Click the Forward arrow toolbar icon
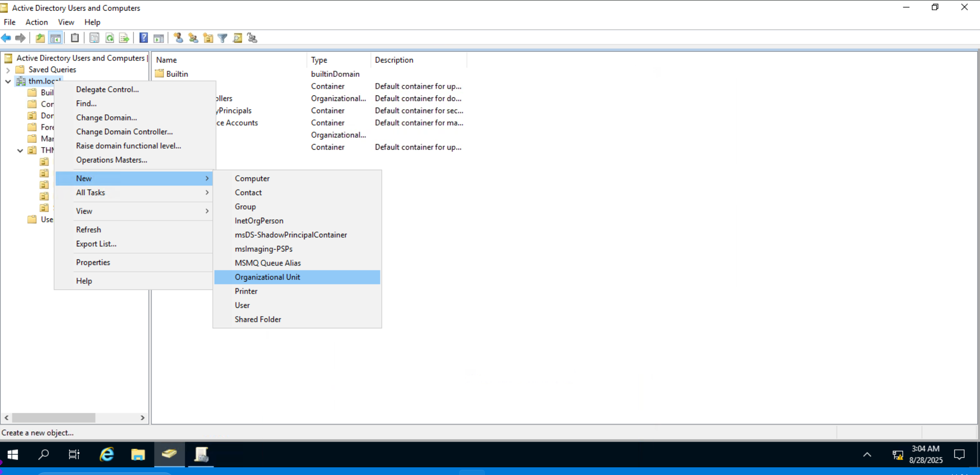The image size is (980, 475). [20, 38]
